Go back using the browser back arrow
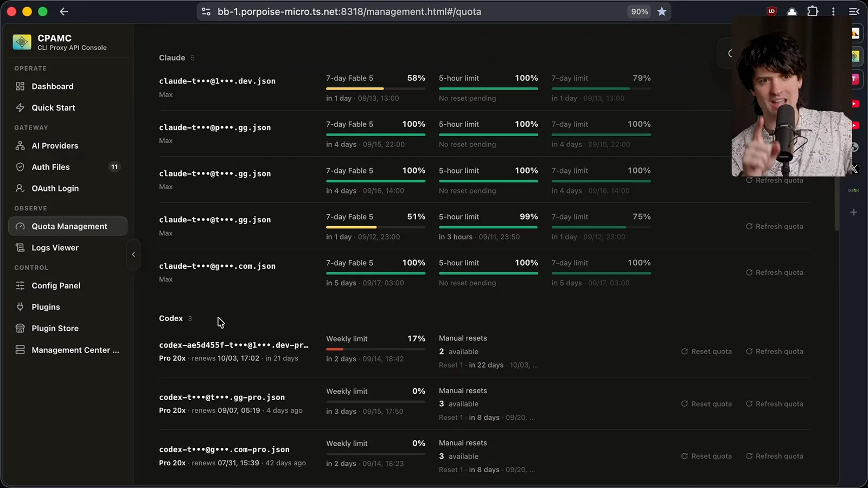This screenshot has width=868, height=488. click(64, 11)
